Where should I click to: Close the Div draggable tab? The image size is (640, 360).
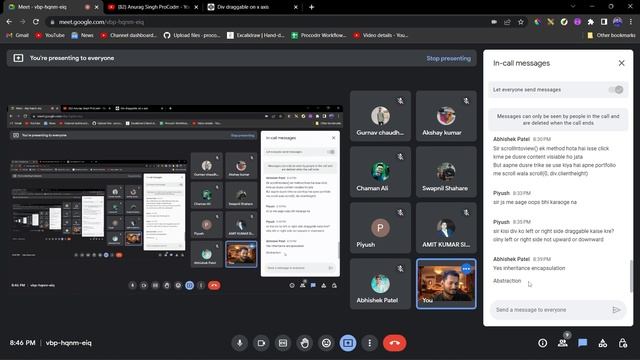(296, 7)
